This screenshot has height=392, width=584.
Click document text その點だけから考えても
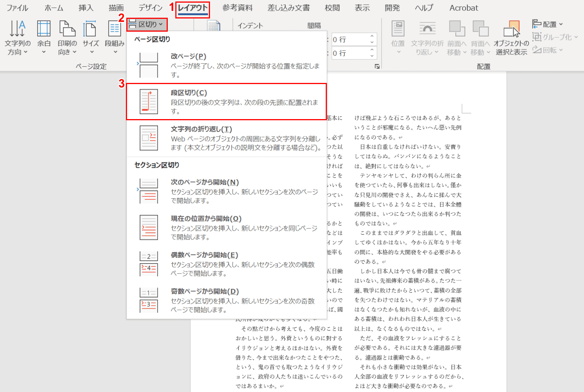pos(273,329)
